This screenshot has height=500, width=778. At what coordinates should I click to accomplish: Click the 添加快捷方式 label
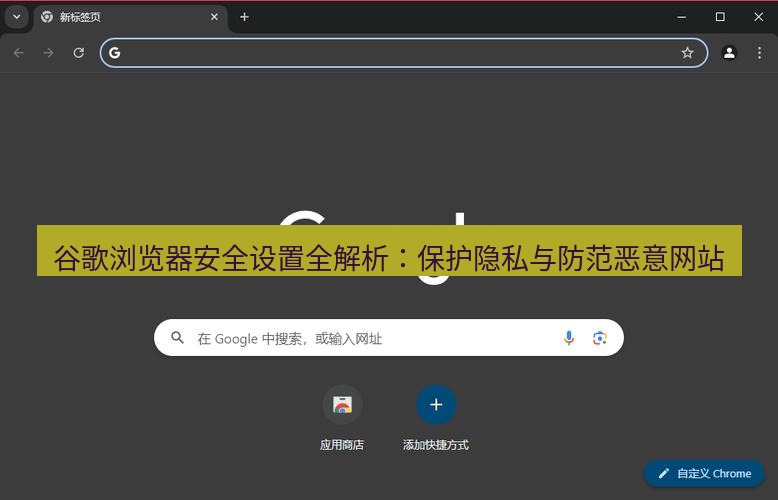(436, 445)
